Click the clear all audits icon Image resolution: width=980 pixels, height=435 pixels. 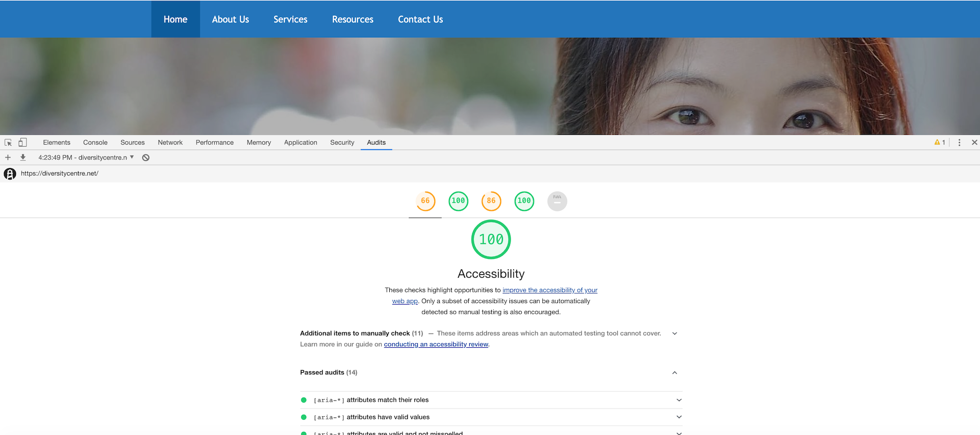coord(146,157)
